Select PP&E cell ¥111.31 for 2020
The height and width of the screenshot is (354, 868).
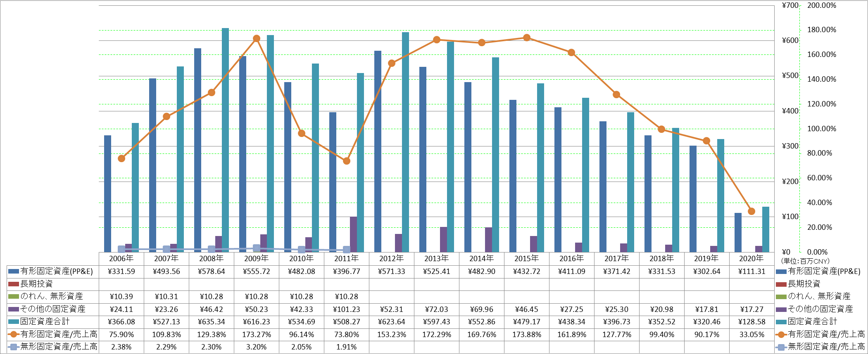point(751,271)
